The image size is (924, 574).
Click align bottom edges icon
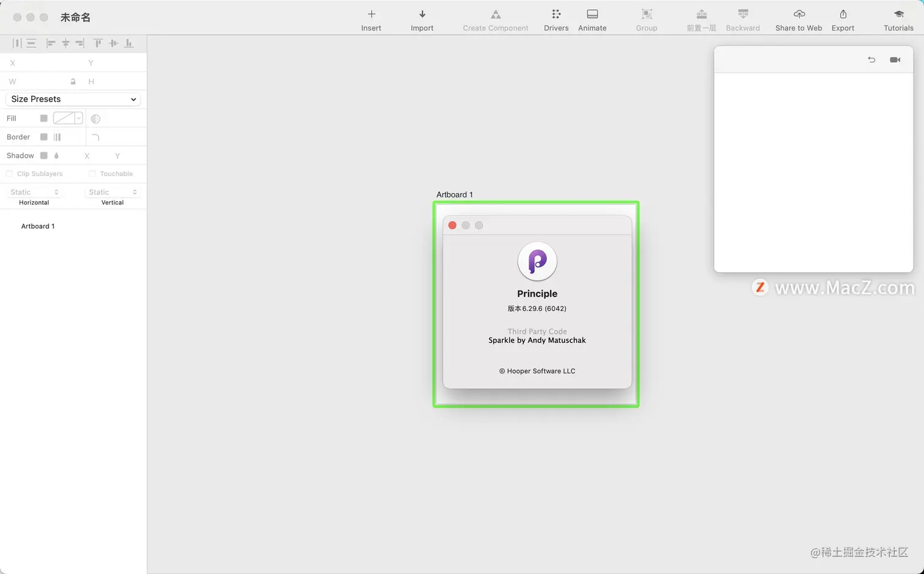(x=128, y=43)
